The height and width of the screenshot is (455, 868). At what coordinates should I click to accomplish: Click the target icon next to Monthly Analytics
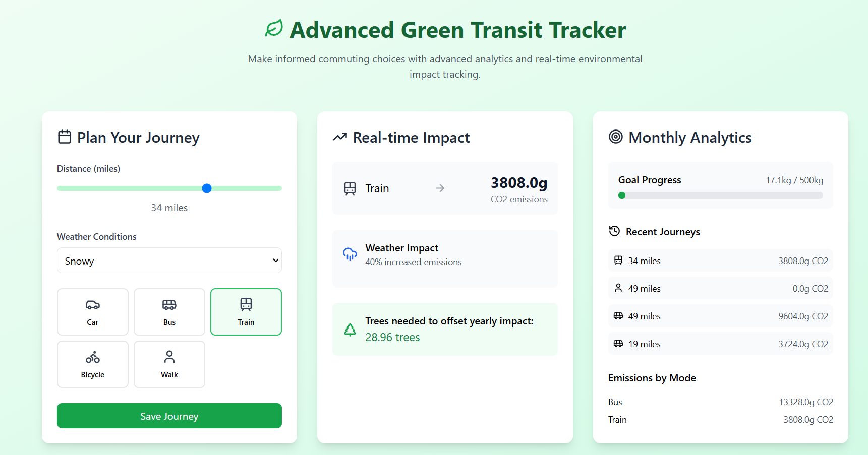[x=615, y=137]
